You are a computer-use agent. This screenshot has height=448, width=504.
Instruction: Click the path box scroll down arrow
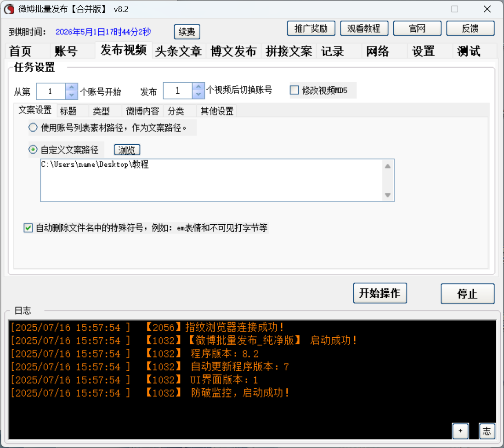[x=388, y=195]
